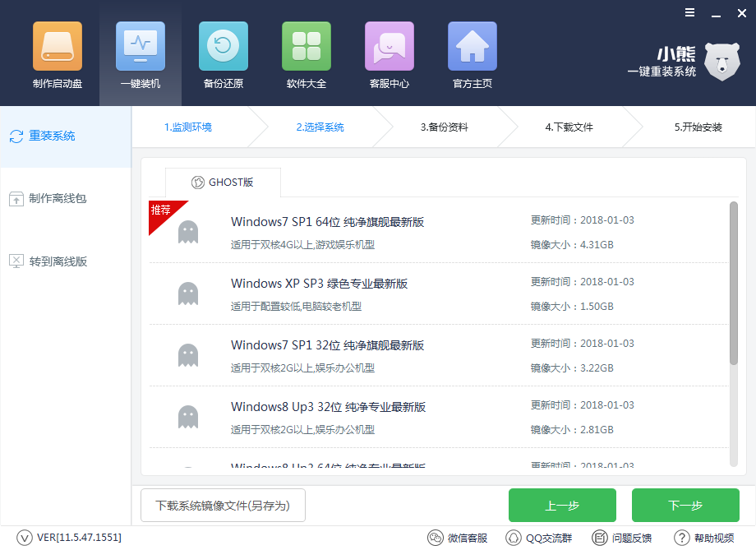This screenshot has width=756, height=550.
Task: Close the 小熊 application window
Action: tap(742, 13)
